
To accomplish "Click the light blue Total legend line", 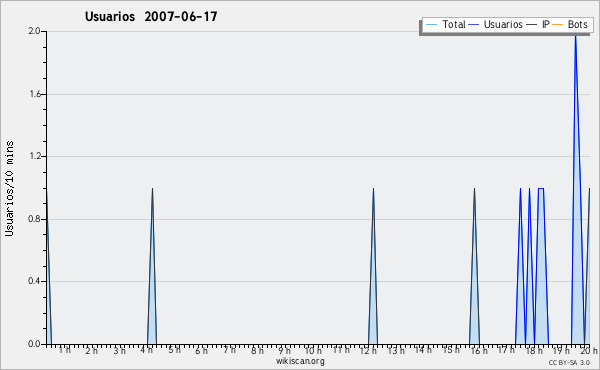I will [431, 25].
